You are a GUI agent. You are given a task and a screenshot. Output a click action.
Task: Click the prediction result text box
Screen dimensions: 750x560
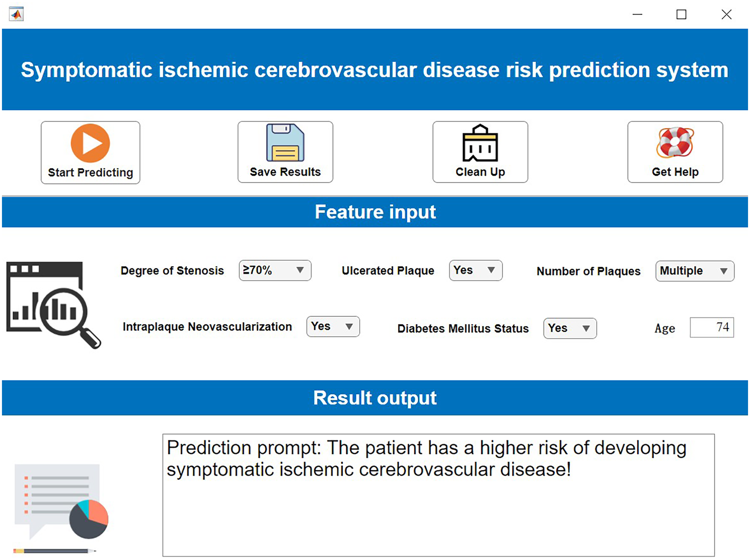pyautogui.click(x=438, y=495)
